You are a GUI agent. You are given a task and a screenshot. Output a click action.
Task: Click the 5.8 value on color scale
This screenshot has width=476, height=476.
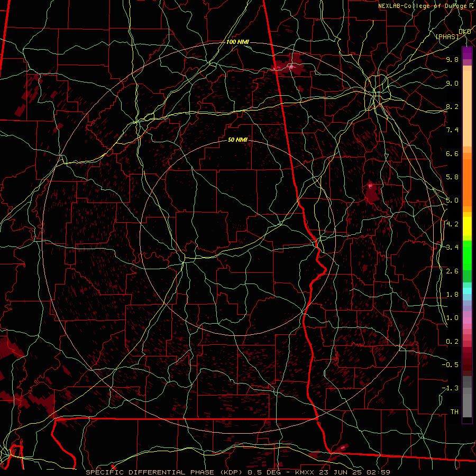pos(452,177)
